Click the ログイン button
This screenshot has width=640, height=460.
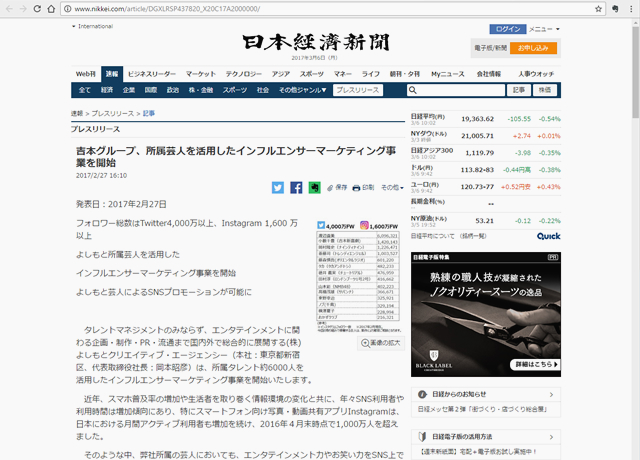tap(508, 29)
